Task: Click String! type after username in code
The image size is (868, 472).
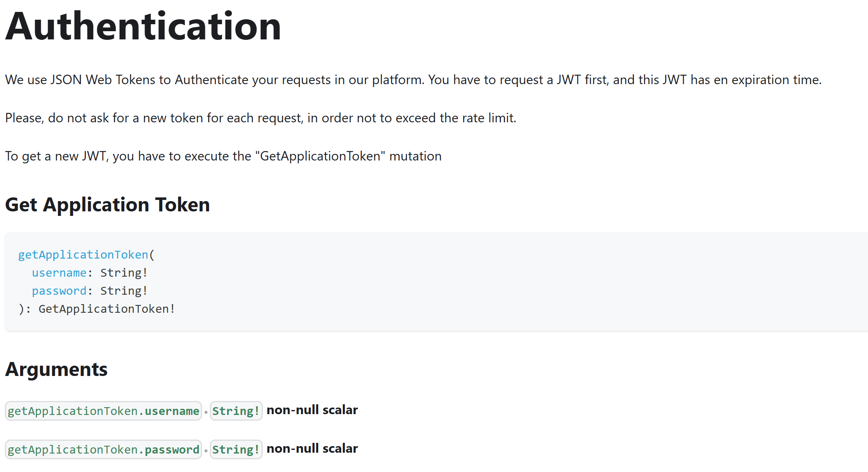Action: pyautogui.click(x=124, y=273)
